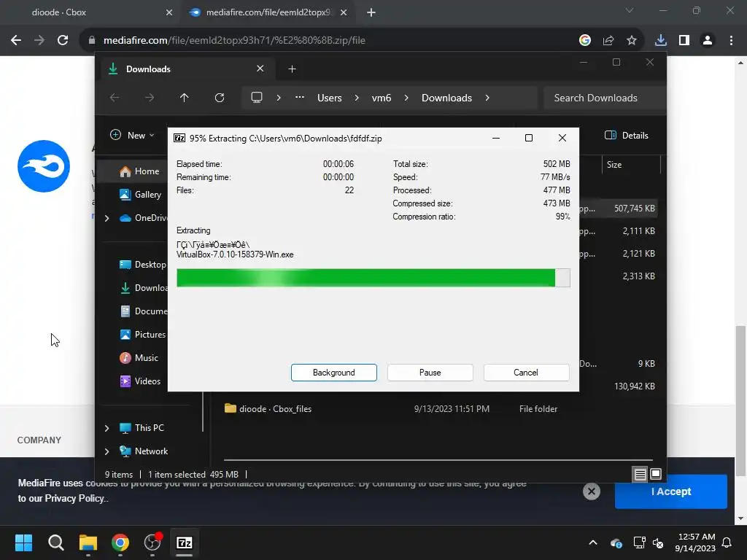Expand chevron after Users breadcrumb
747x560 pixels.
(x=357, y=98)
